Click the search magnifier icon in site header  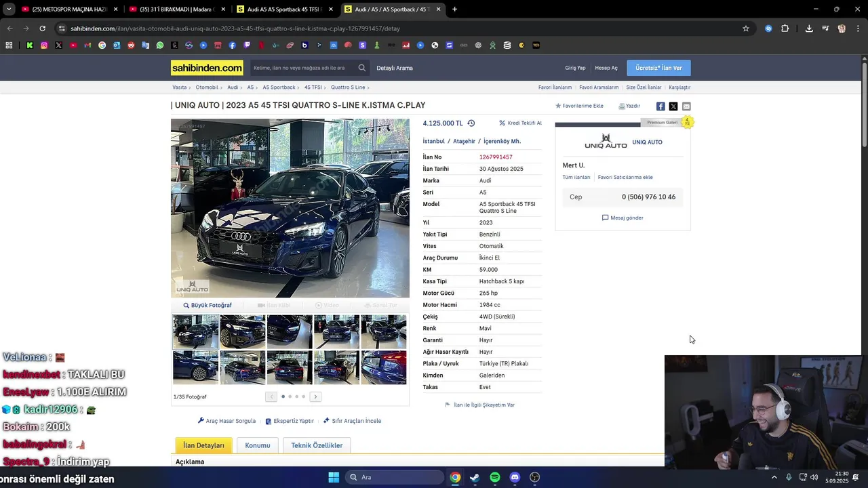pyautogui.click(x=362, y=68)
